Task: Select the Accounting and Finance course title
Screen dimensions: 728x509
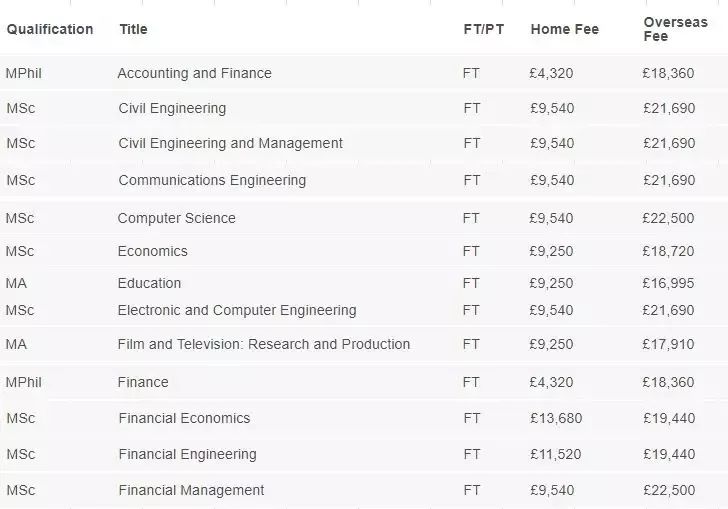Action: pyautogui.click(x=195, y=73)
